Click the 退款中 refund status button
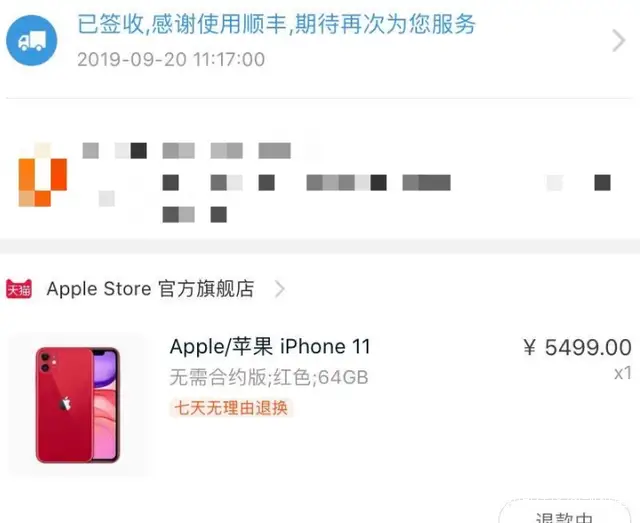 click(565, 511)
